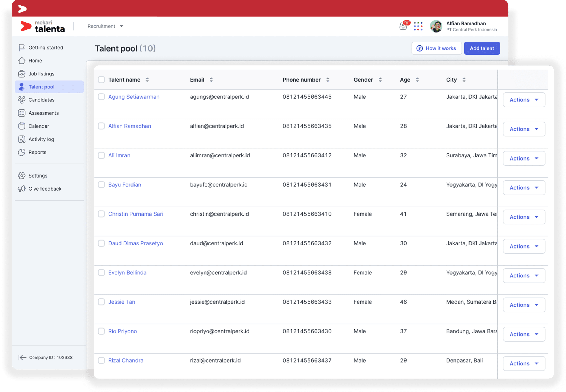Select the checkbox next to Agung Setiawarman
Viewport: 566px width, 392px height.
coord(101,97)
